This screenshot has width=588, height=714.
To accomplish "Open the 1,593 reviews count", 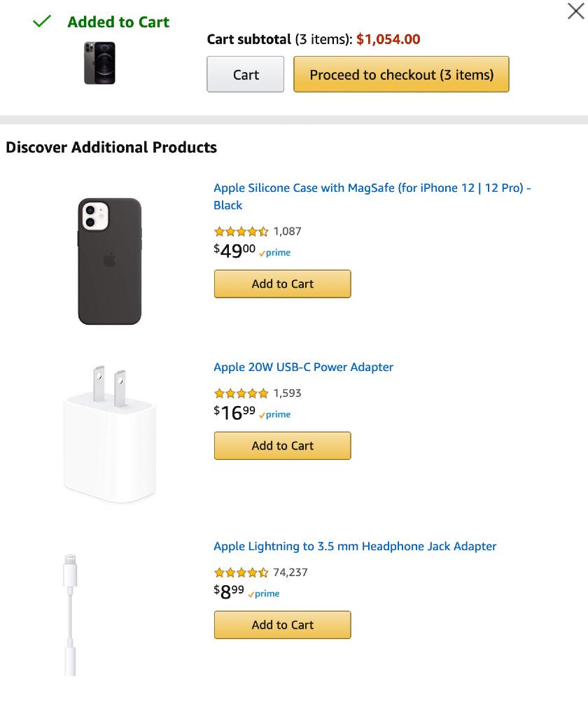I will click(288, 393).
